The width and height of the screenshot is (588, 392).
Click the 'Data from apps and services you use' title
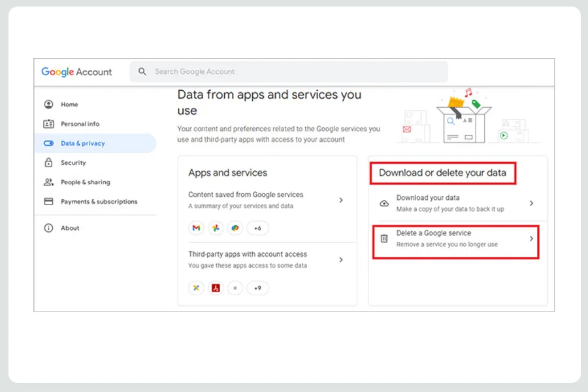coord(269,103)
